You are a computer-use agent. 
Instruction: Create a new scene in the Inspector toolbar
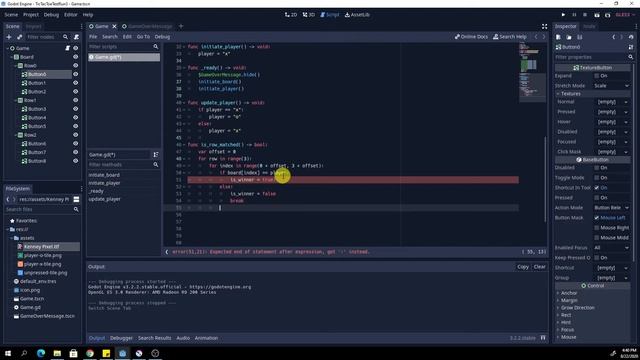click(558, 37)
